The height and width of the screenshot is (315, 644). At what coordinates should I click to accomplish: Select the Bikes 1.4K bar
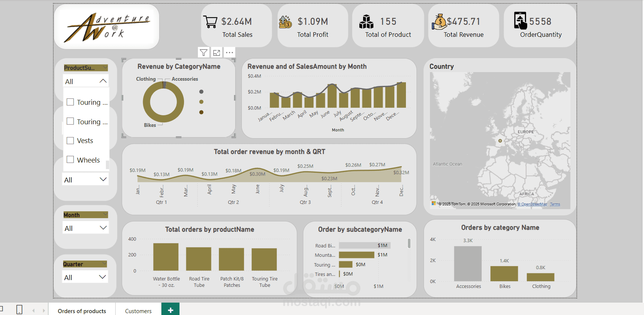tap(504, 274)
